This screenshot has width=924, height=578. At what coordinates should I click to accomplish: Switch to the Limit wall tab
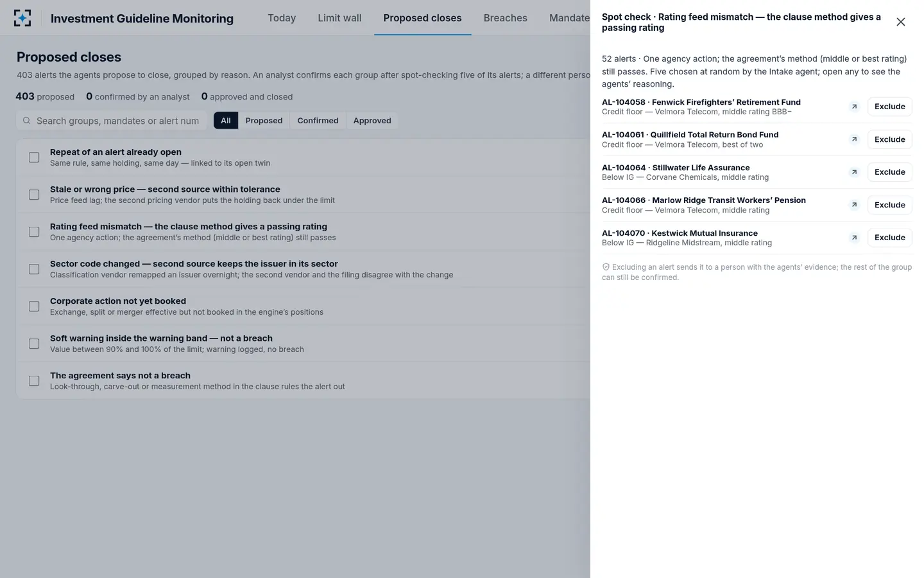(x=339, y=18)
